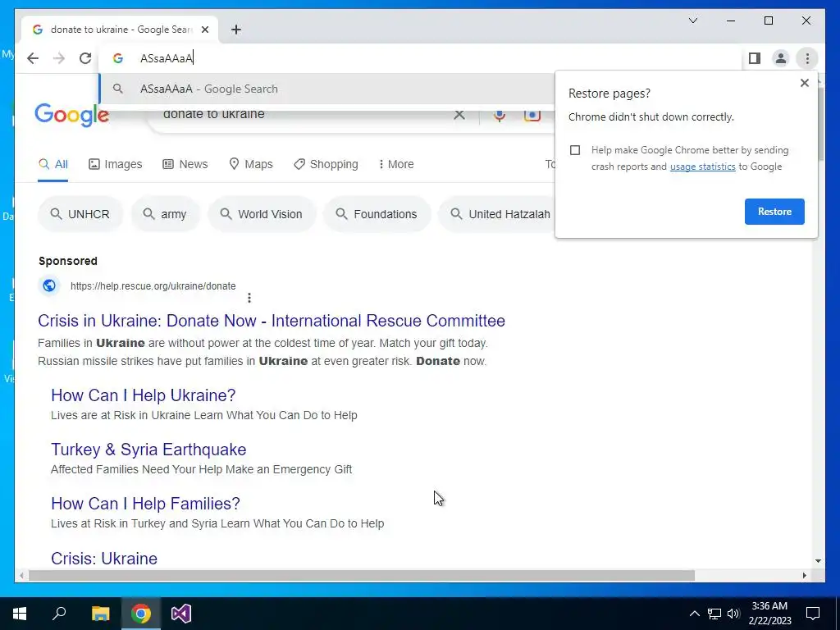
Task: Open the volume tray icon
Action: [733, 614]
